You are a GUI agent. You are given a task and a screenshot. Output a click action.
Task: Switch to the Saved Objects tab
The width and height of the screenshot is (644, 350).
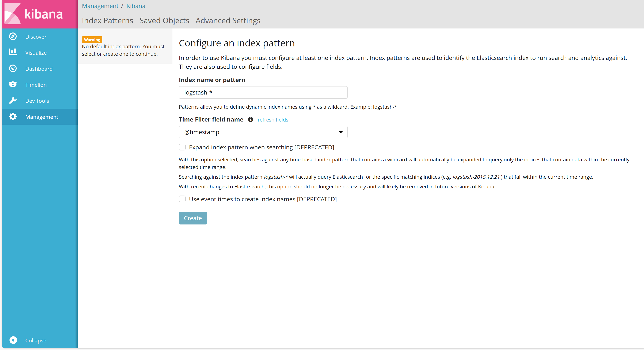click(164, 20)
